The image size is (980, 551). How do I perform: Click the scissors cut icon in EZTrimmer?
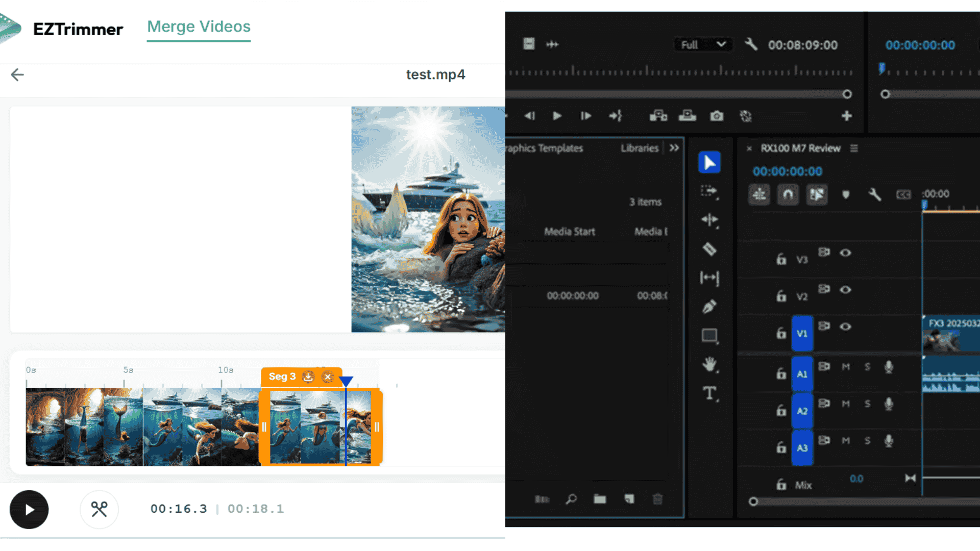pos(99,509)
